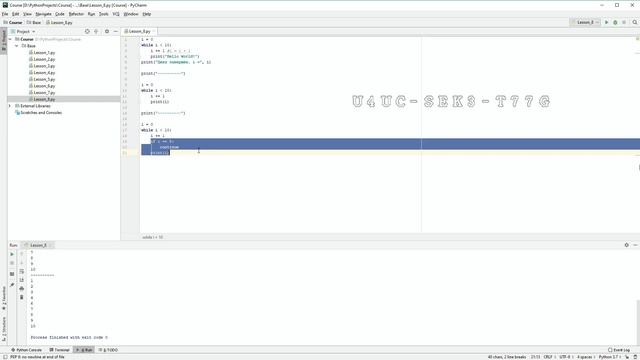Open the VCS menu
The height and width of the screenshot is (360, 640).
[x=116, y=14]
